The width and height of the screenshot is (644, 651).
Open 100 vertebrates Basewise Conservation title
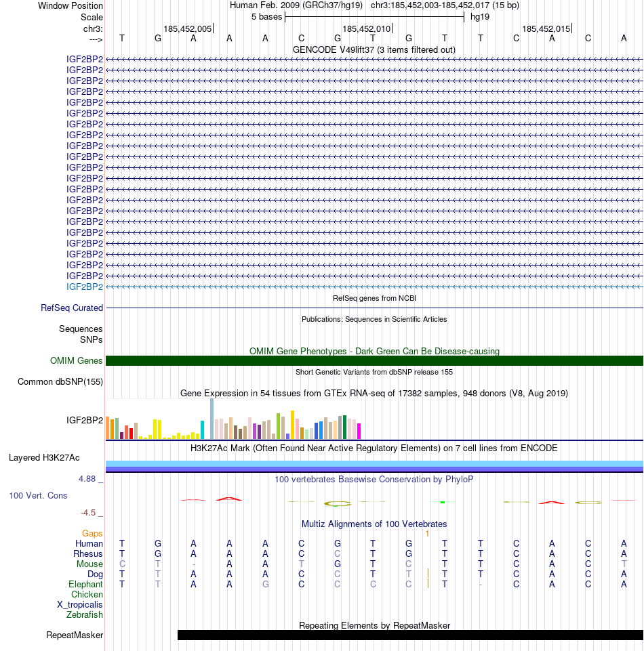374,479
